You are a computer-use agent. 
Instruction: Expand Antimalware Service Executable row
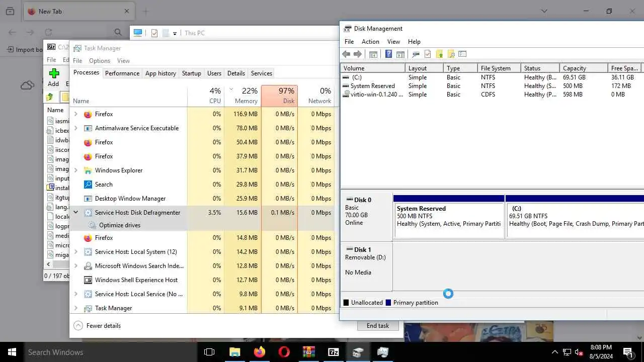[76, 128]
